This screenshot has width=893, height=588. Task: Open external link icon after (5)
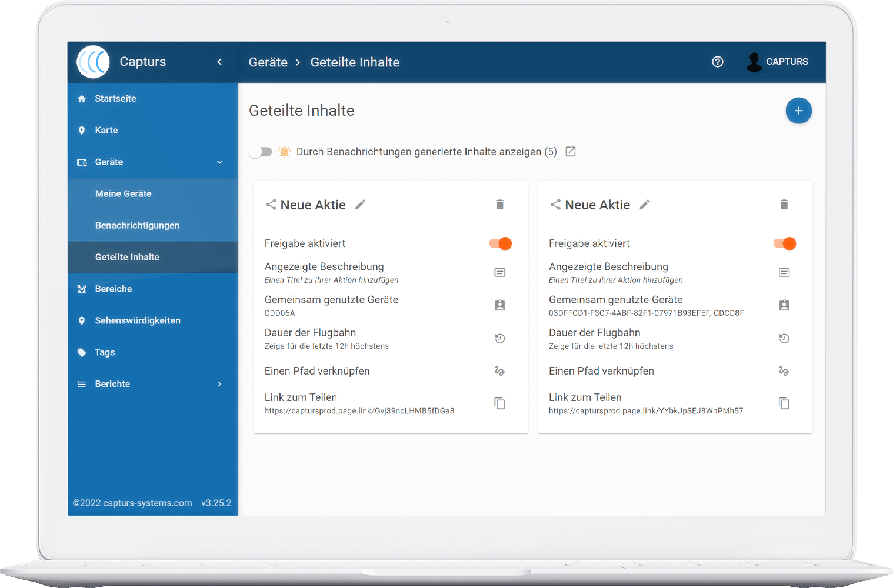[571, 152]
